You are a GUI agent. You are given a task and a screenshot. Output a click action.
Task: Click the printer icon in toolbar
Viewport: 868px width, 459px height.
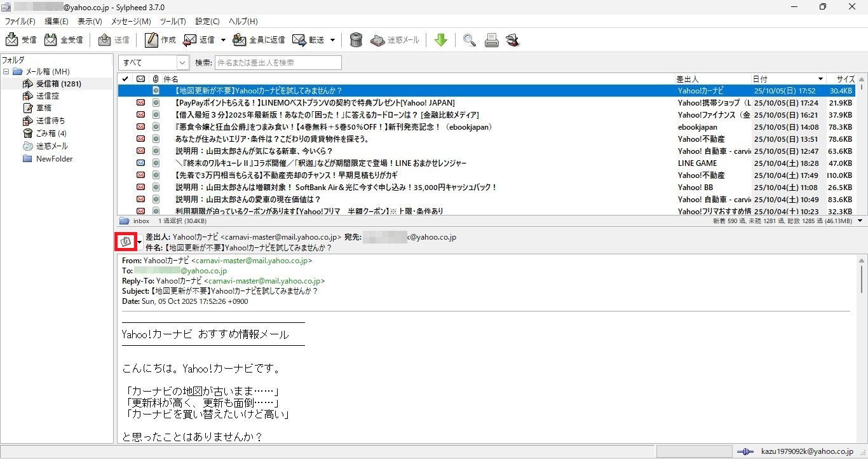click(491, 40)
